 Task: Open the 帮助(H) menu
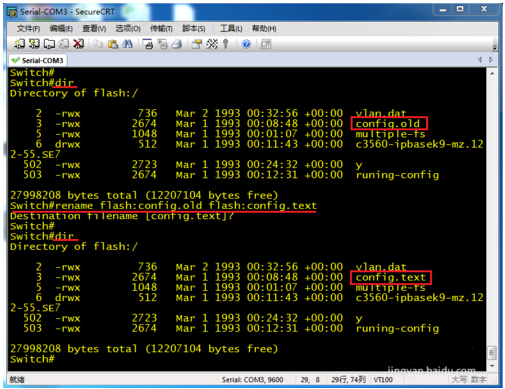point(264,29)
